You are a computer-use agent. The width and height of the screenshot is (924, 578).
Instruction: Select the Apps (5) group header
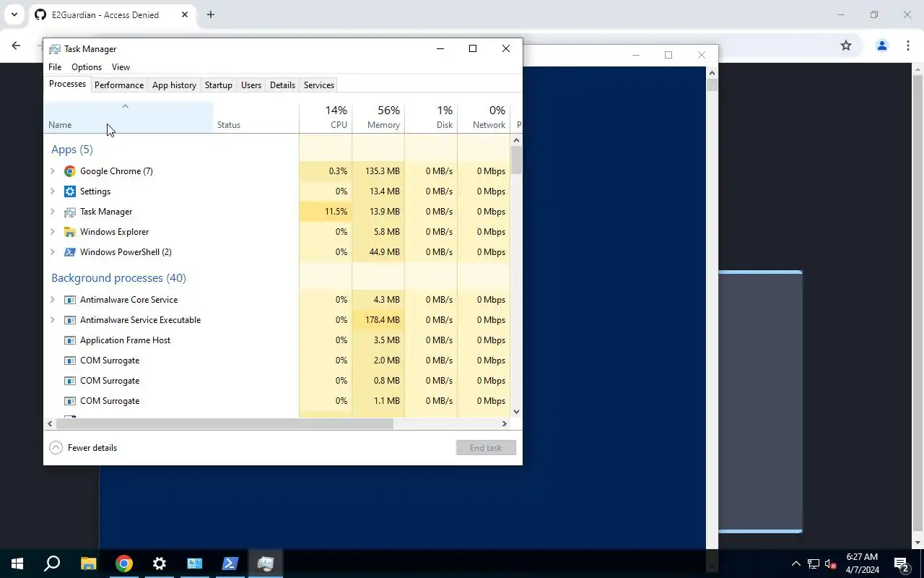pyautogui.click(x=72, y=150)
